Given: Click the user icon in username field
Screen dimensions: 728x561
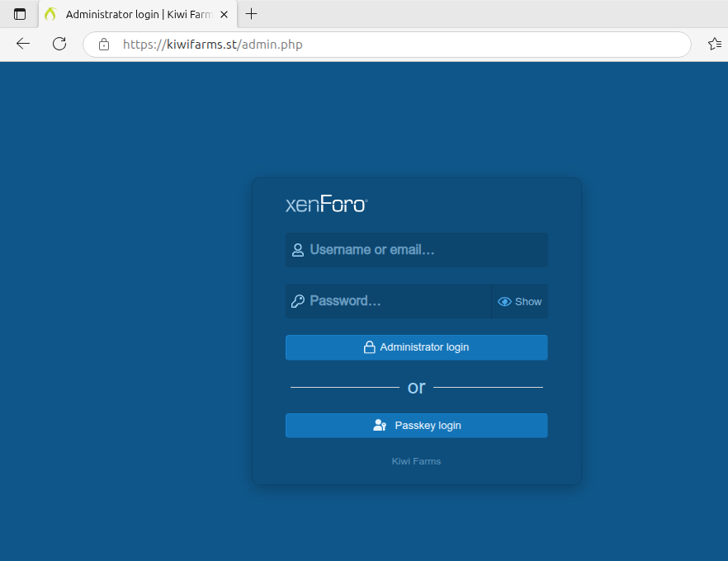Looking at the screenshot, I should coord(298,250).
